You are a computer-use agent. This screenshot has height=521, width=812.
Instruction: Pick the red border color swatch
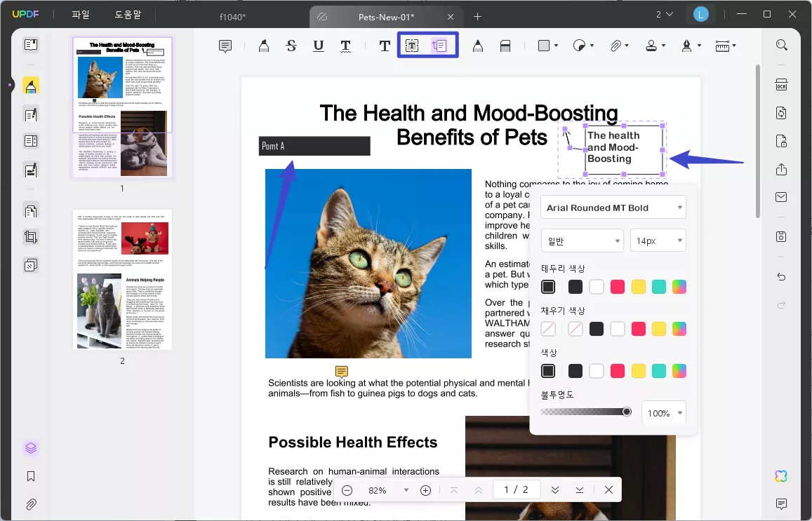pyautogui.click(x=618, y=287)
